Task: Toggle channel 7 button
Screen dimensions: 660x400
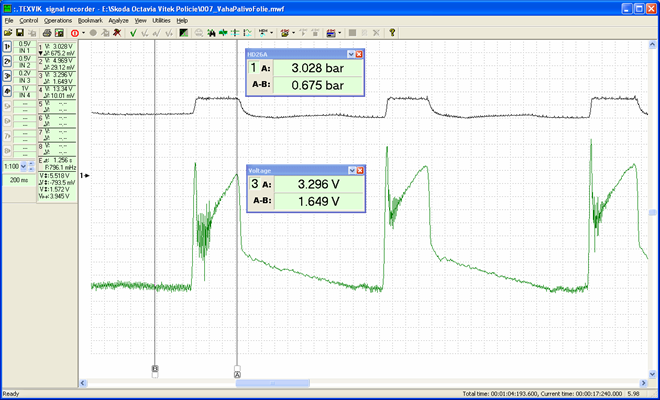Action: click(x=7, y=136)
